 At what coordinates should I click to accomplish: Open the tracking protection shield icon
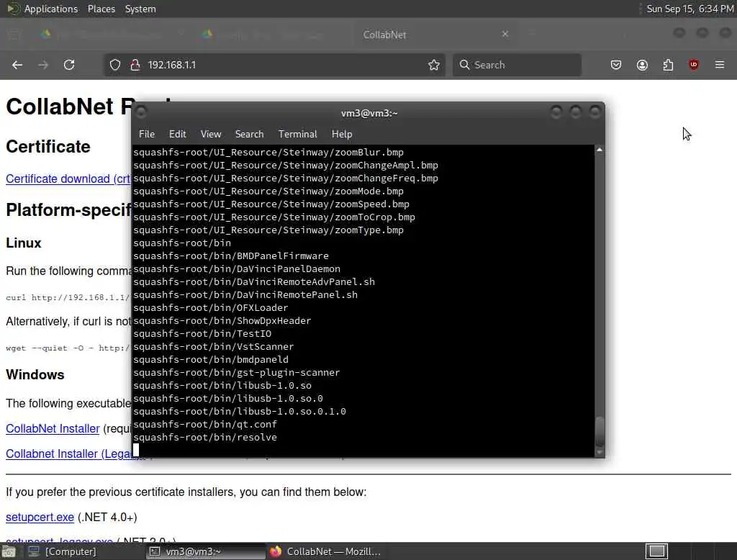tap(115, 65)
